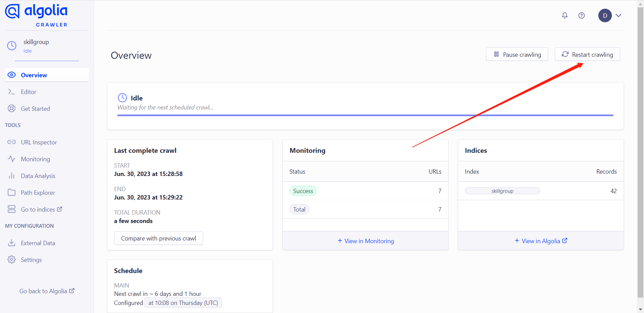Select the Next crawl in 6 days text
This screenshot has height=313, width=644.
(158, 294)
